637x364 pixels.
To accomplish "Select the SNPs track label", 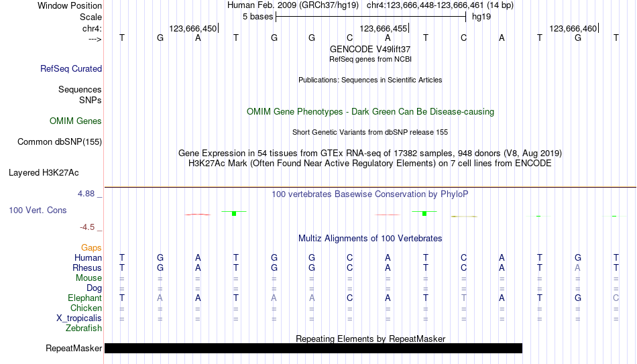I will coord(91,100).
